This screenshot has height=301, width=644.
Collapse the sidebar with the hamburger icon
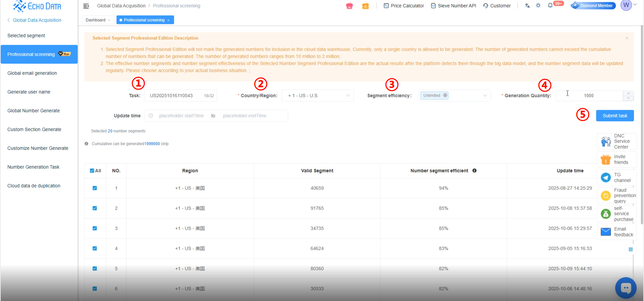(x=86, y=6)
